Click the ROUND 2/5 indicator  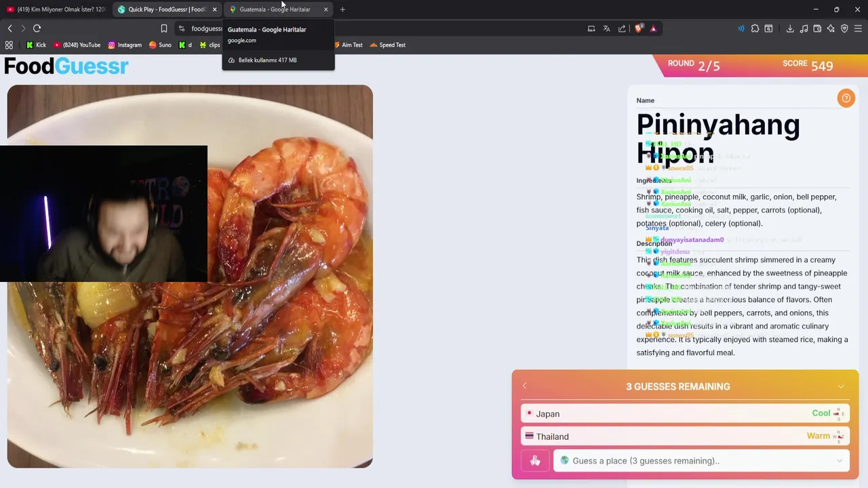pos(694,65)
